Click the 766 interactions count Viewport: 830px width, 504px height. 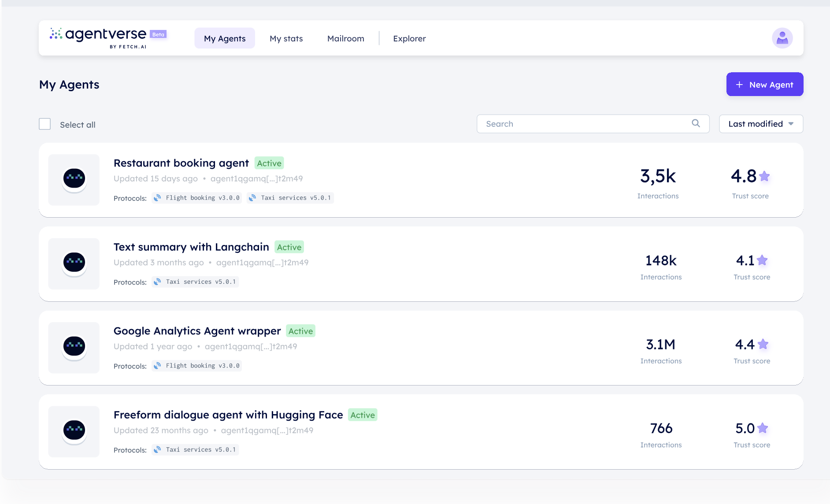(661, 428)
